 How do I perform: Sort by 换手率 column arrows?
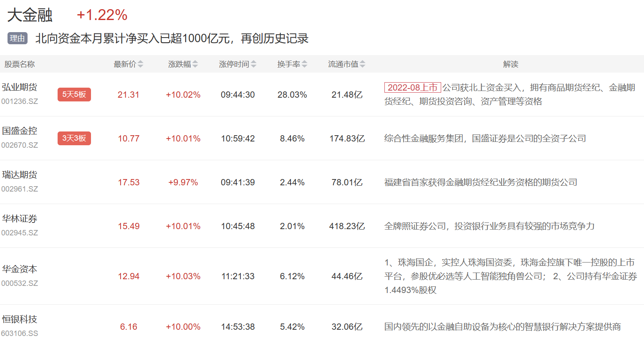point(305,64)
